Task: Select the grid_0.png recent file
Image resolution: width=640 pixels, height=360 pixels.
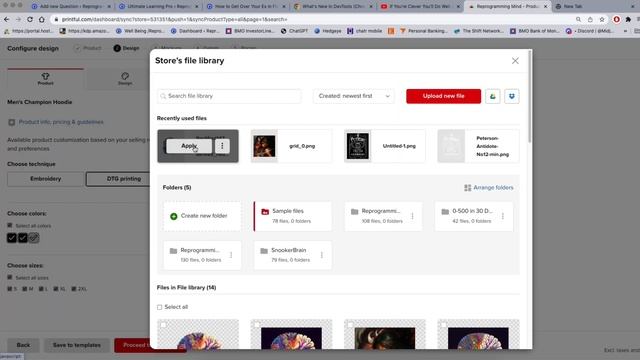Action: click(291, 146)
